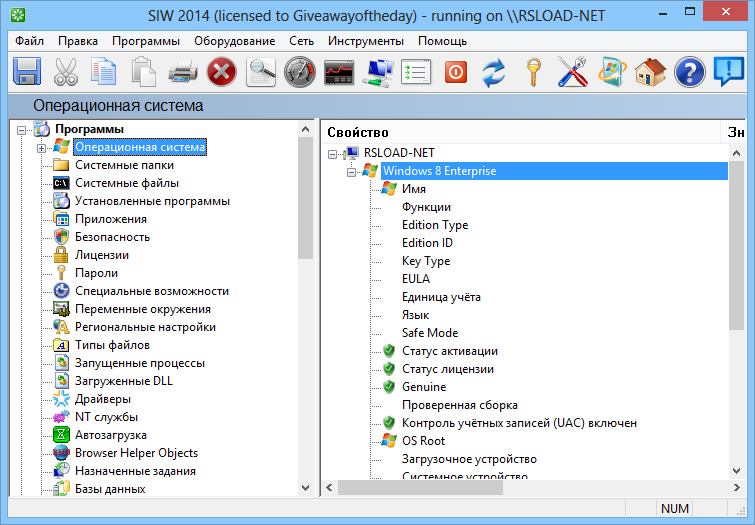Screen dimensions: 755x525
Task: Select Системные папки in the tree
Action: click(124, 165)
